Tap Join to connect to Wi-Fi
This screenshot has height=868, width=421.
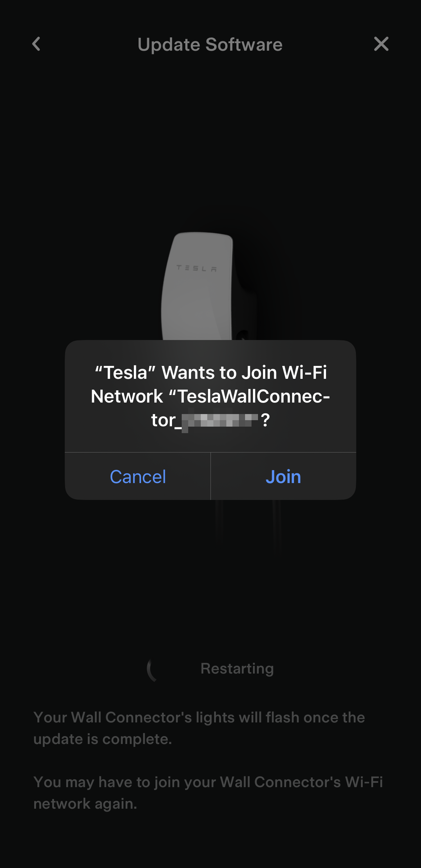(x=283, y=476)
